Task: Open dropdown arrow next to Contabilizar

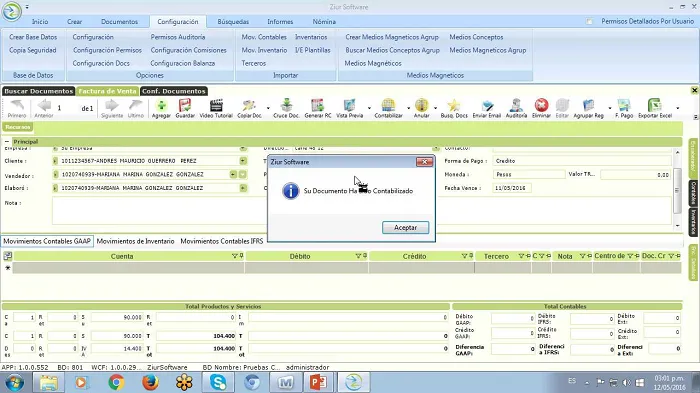Action: 408,108
